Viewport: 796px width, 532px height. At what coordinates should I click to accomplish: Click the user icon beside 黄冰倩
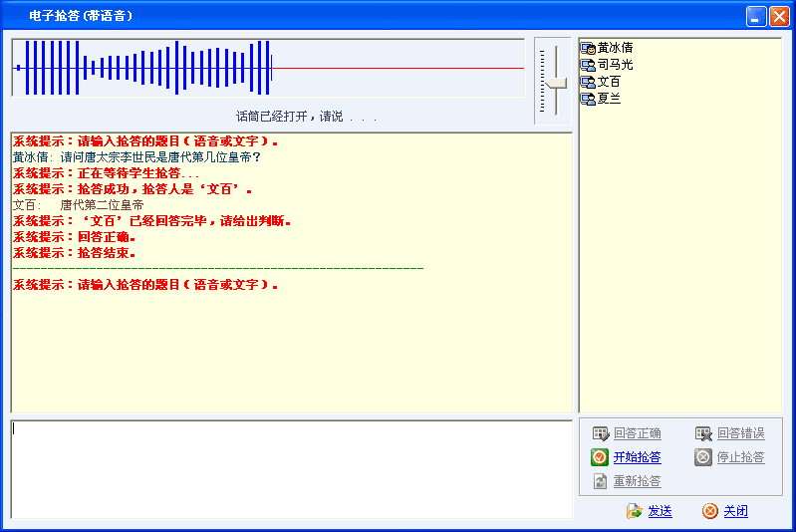588,48
